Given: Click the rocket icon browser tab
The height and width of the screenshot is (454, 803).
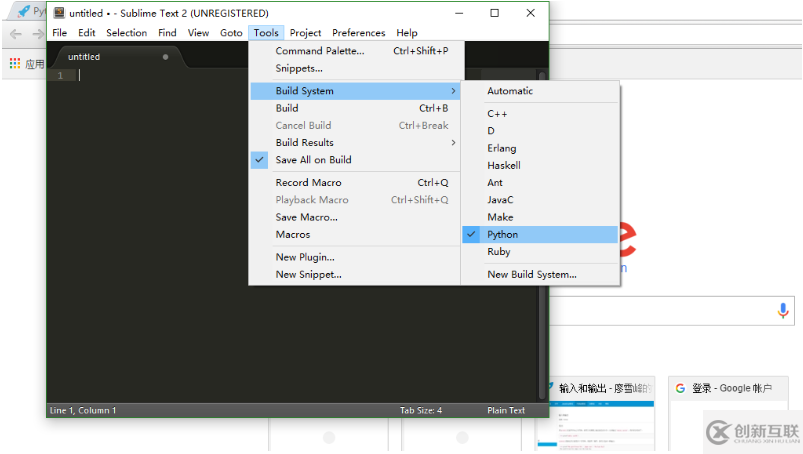Looking at the screenshot, I should click(x=24, y=11).
